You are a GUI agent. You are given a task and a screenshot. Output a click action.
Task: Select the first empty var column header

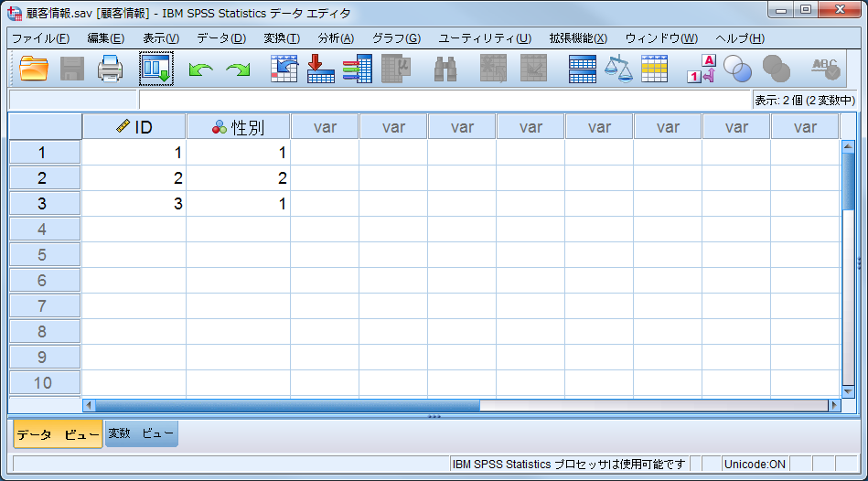(x=325, y=127)
